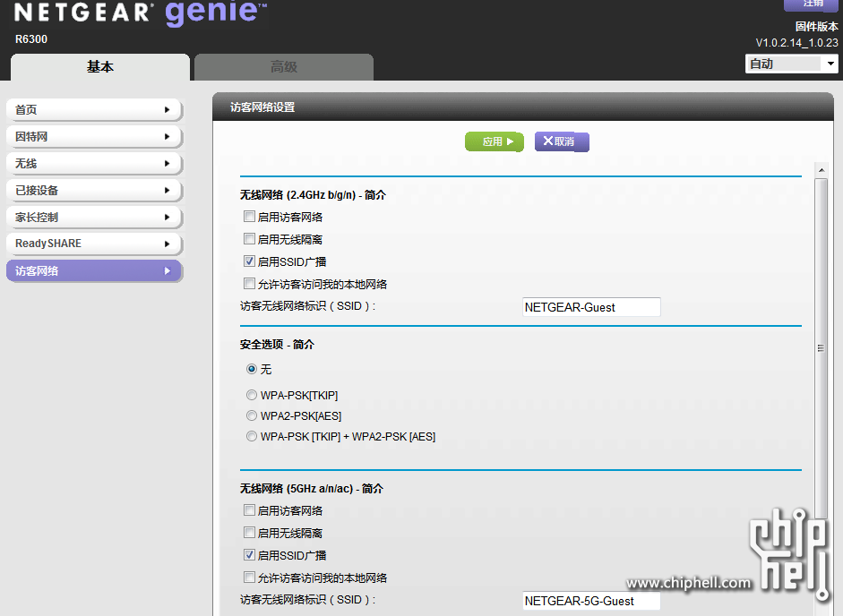The image size is (843, 616).
Task: Click the green 应用 button
Action: tap(495, 141)
